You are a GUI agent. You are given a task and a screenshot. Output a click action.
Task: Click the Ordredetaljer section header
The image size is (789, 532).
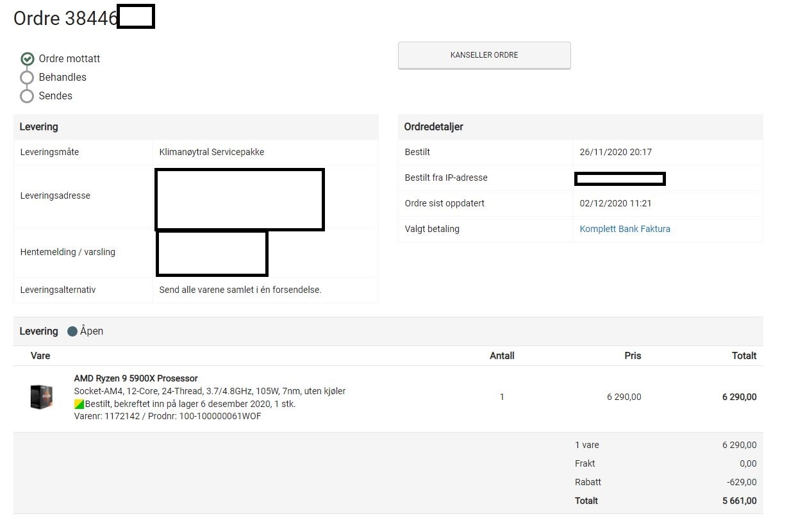point(434,127)
